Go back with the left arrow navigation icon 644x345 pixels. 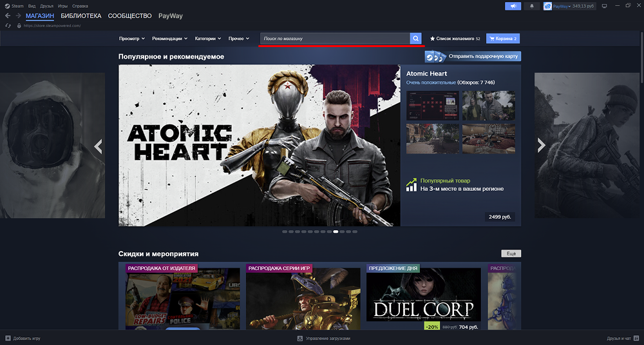(x=8, y=15)
